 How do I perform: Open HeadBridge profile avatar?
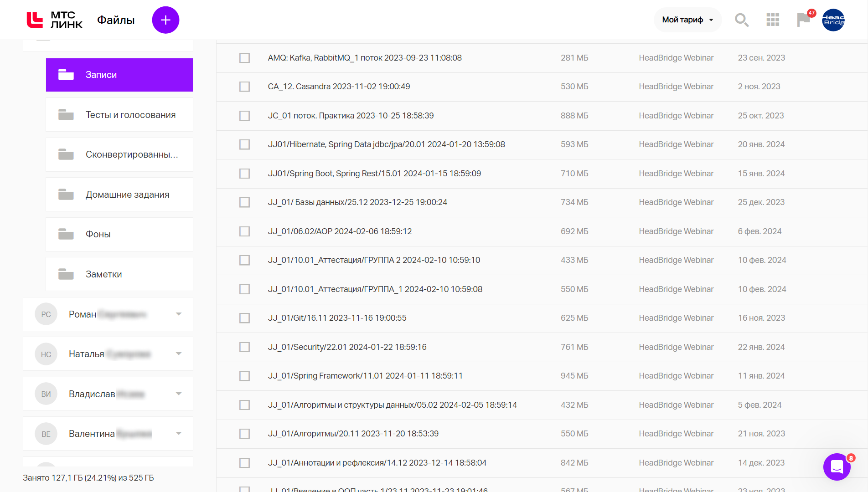point(833,20)
